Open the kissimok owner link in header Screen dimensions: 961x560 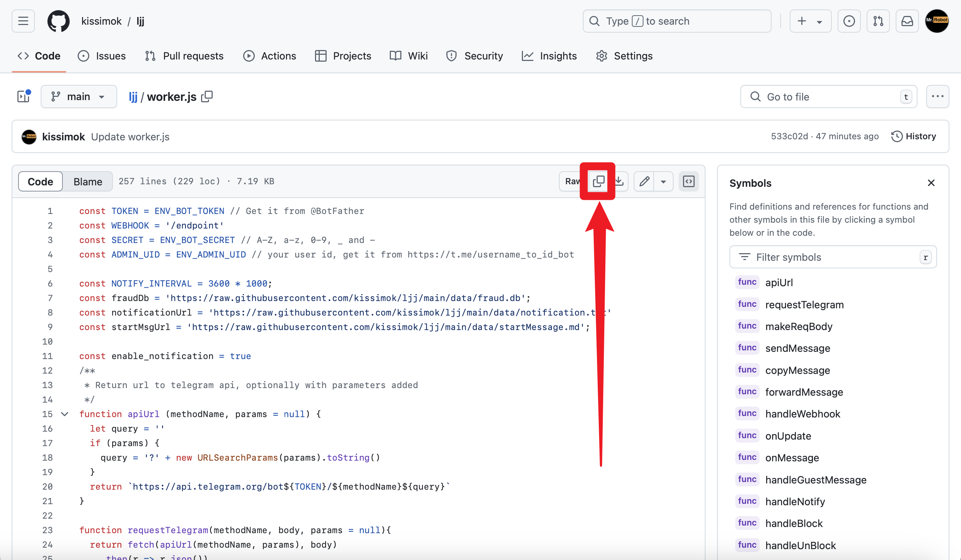click(102, 21)
